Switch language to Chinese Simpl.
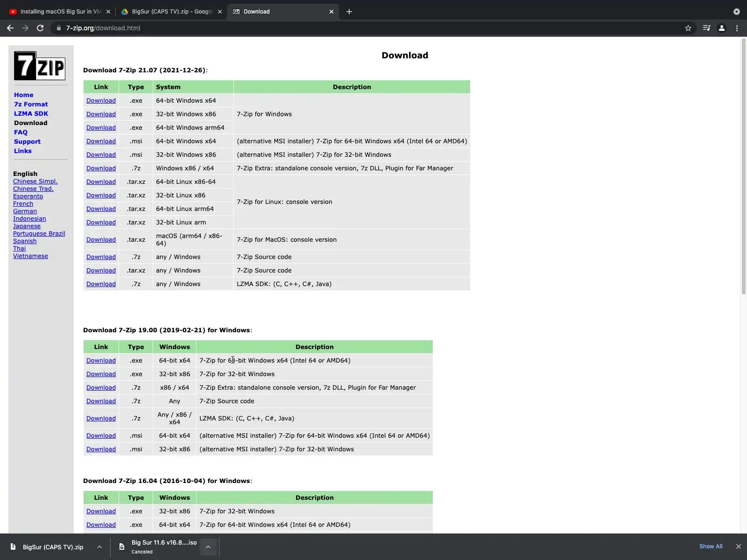Viewport: 747px width, 560px height. [35, 182]
